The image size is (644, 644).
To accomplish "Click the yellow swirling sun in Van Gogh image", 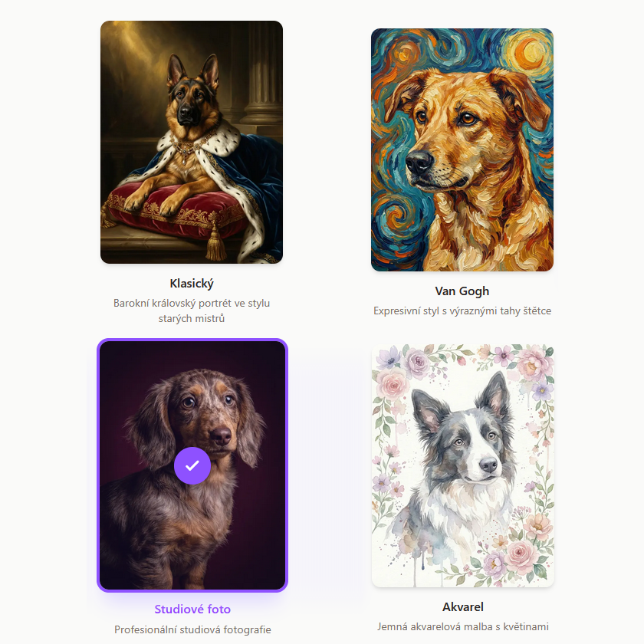I will pyautogui.click(x=528, y=52).
